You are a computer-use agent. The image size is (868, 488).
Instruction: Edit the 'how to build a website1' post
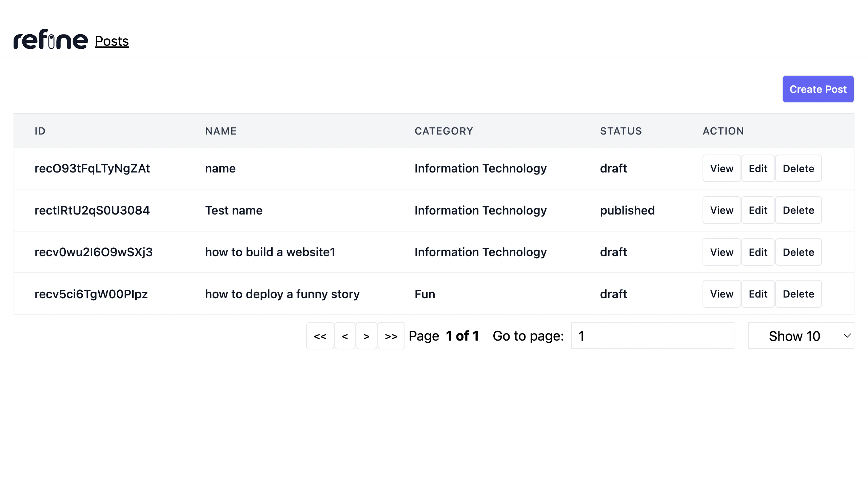(x=758, y=252)
